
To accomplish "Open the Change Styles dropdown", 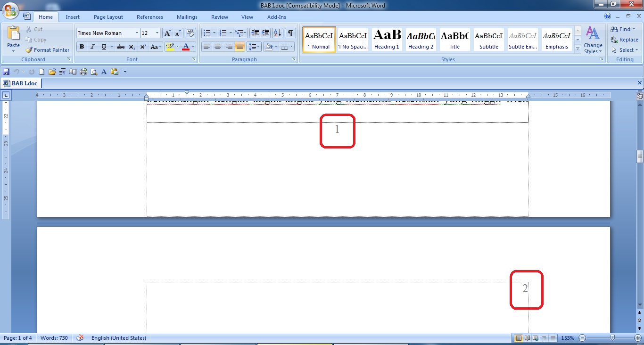I will point(593,40).
